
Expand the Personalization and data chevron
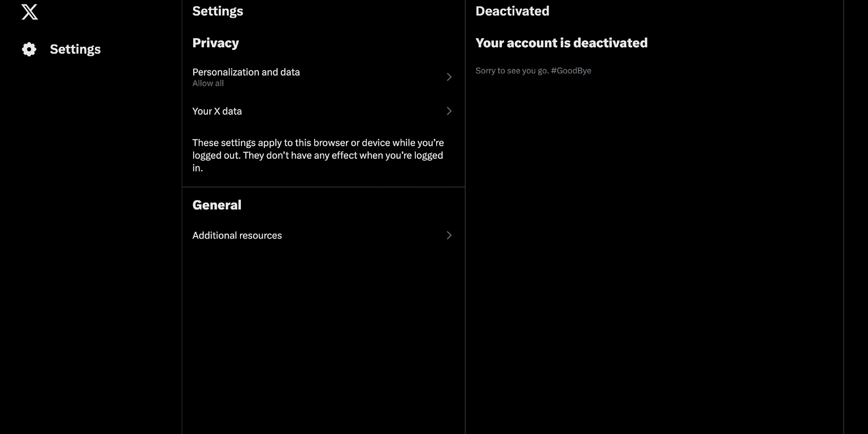[449, 77]
